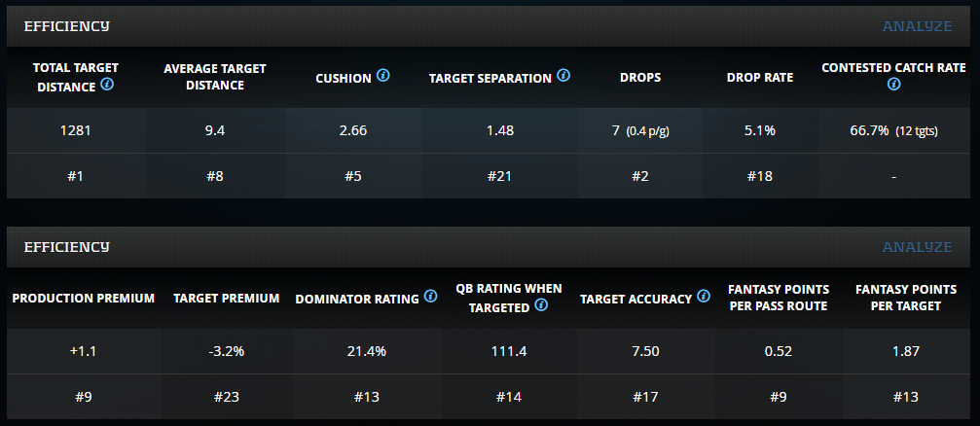Open the Cushion info tooltip icon
The height and width of the screenshot is (426, 980).
pos(383,76)
